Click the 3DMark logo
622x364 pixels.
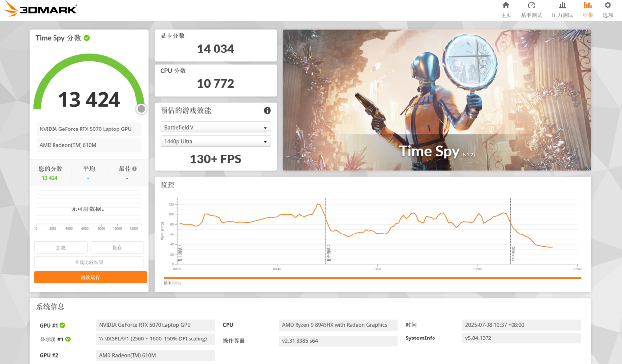40,9
